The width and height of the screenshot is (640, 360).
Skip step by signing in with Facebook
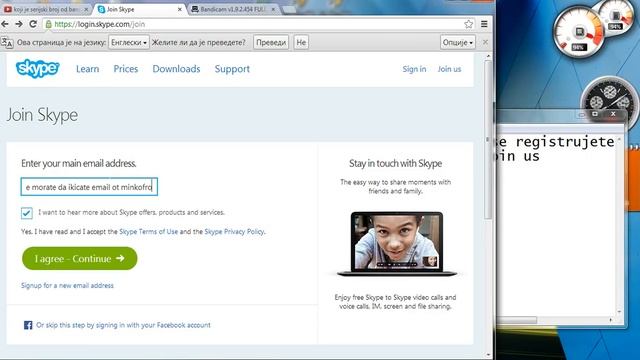(x=123, y=325)
